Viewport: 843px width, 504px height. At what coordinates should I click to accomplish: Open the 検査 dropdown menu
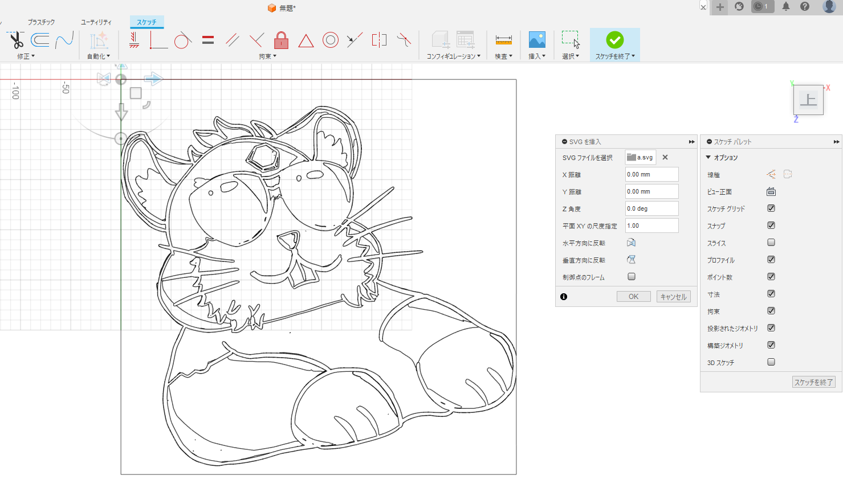[x=503, y=56]
